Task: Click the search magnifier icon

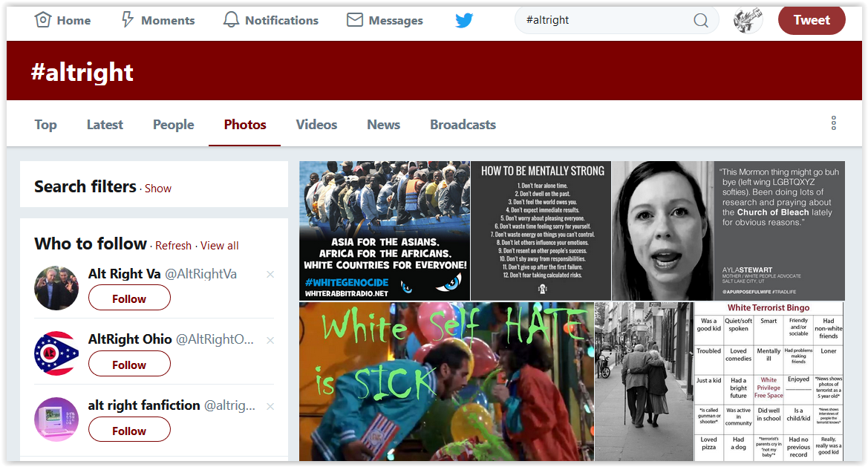Action: point(700,21)
